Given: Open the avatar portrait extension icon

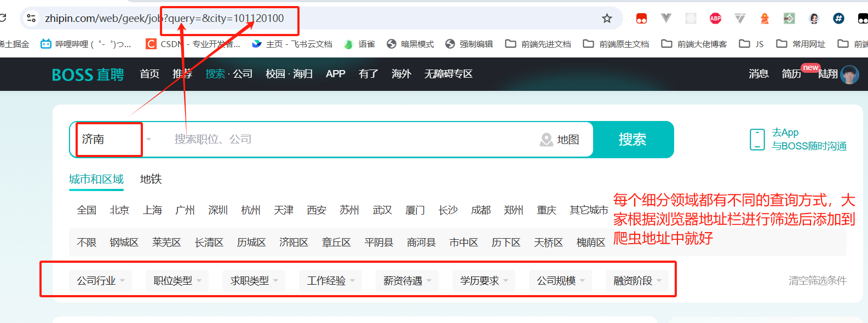Looking at the screenshot, I should click(x=814, y=19).
